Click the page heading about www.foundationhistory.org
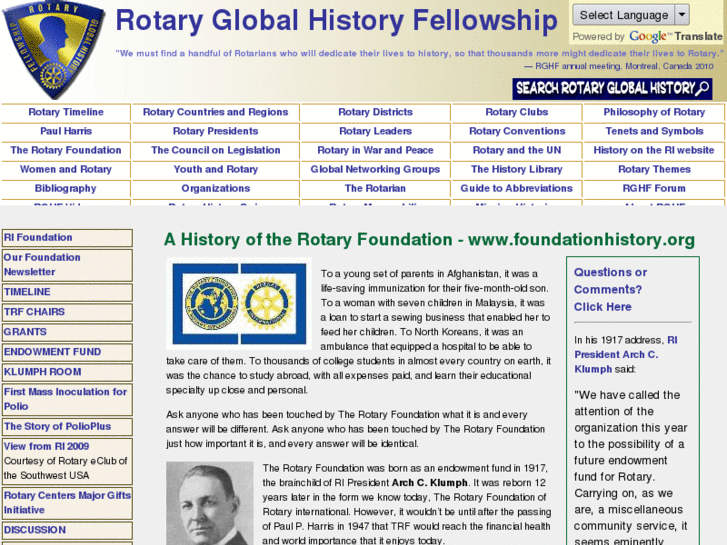 pyautogui.click(x=429, y=240)
